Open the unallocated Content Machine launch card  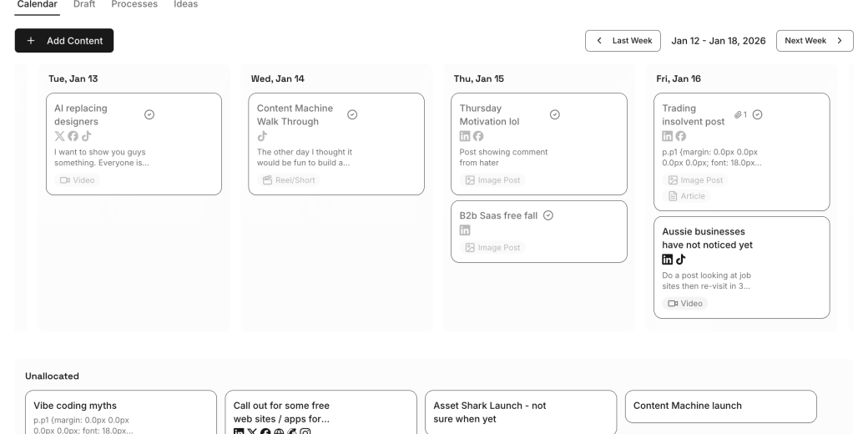pos(720,406)
